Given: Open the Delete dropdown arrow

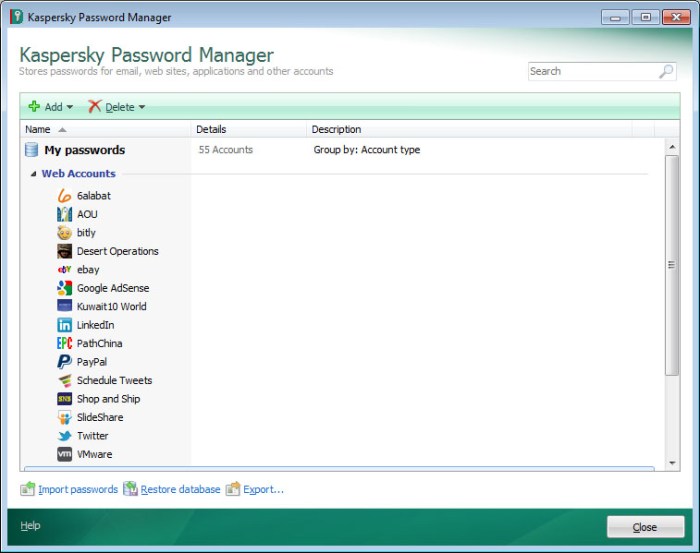Looking at the screenshot, I should 141,107.
